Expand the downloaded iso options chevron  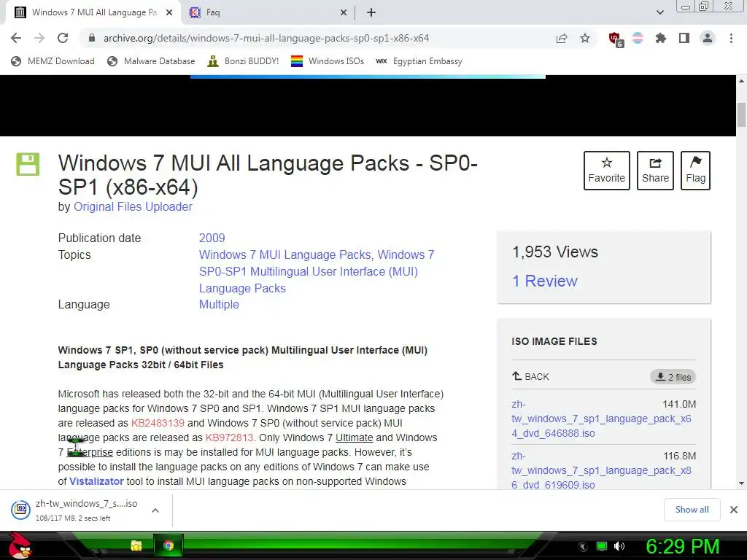pos(155,510)
